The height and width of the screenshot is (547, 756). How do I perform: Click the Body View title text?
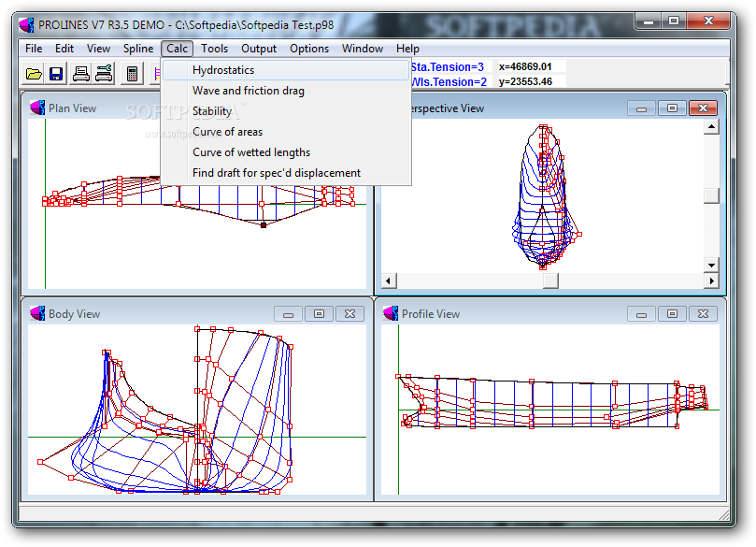click(74, 314)
